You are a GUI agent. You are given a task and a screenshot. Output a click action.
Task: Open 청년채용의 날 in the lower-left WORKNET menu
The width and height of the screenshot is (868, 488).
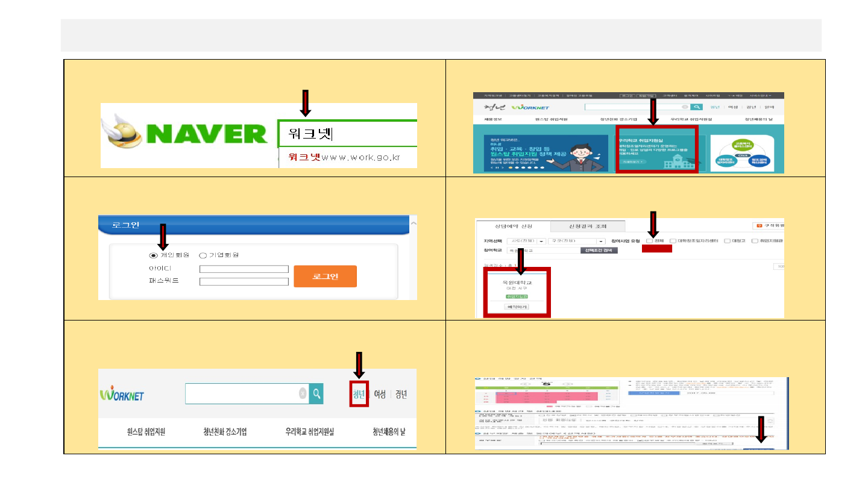[389, 432]
